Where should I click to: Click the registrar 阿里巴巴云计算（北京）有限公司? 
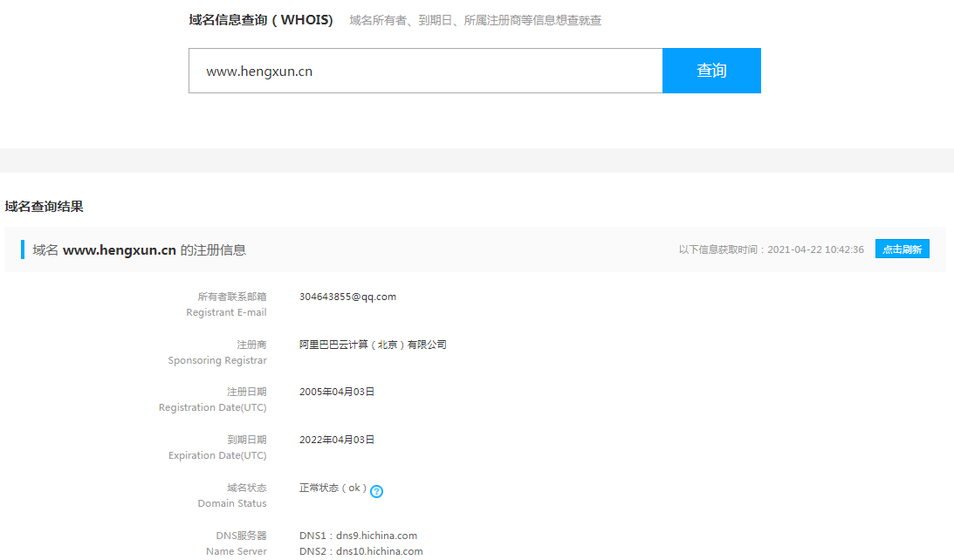pyautogui.click(x=373, y=344)
